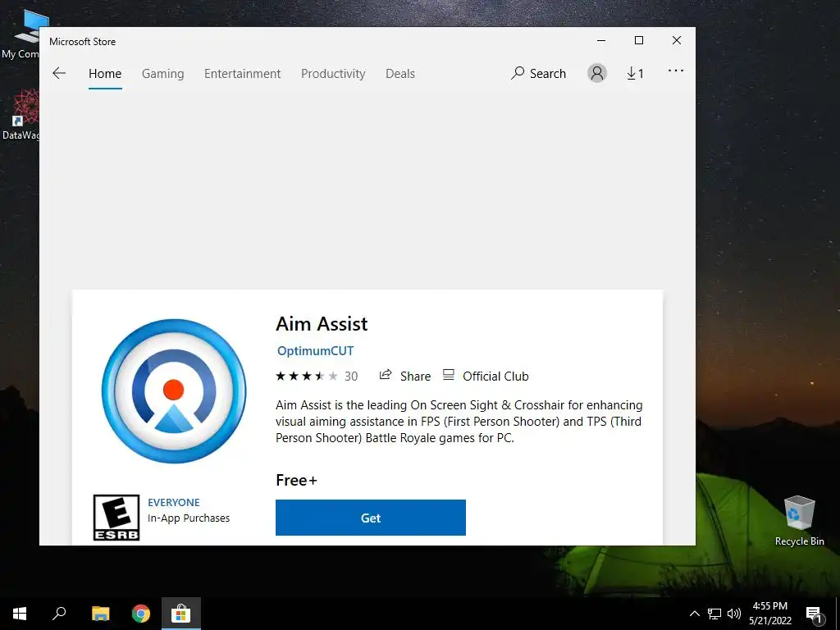Open the notification action center icon

tap(815, 614)
